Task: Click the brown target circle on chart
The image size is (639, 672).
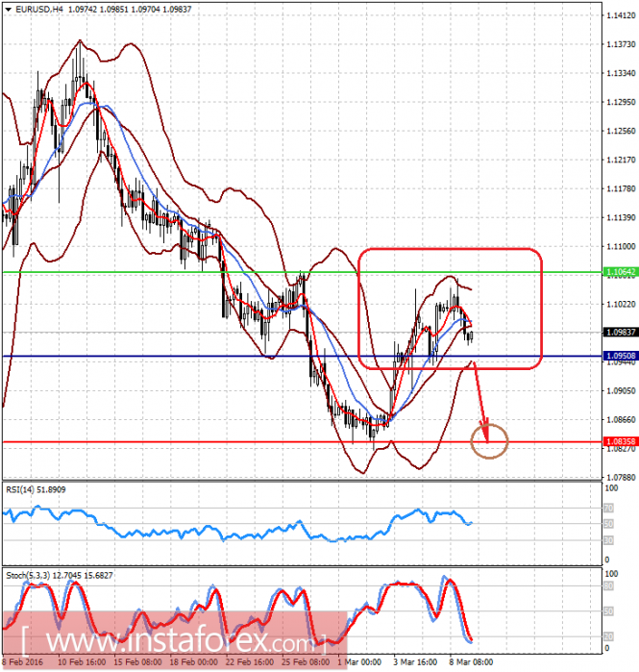Action: pos(489,441)
